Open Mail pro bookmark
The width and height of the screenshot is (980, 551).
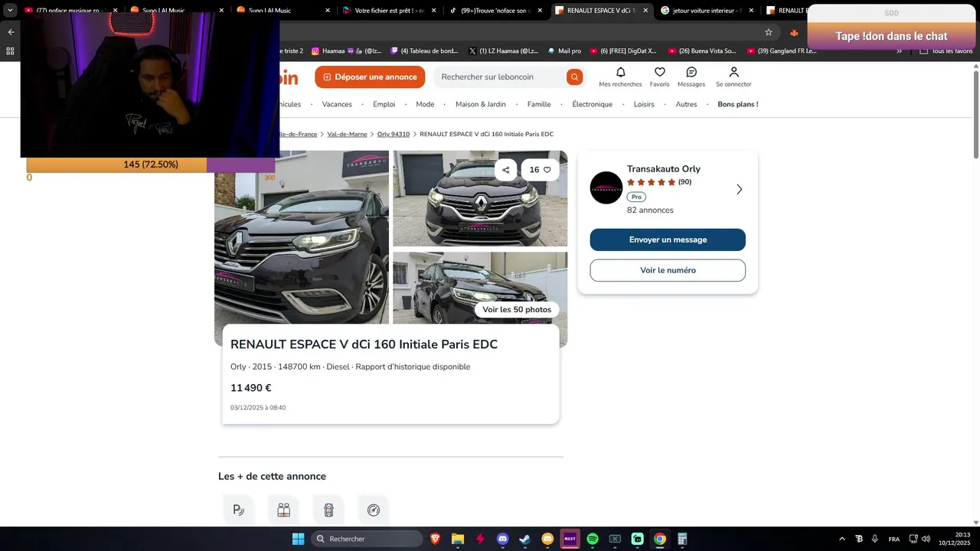click(564, 51)
